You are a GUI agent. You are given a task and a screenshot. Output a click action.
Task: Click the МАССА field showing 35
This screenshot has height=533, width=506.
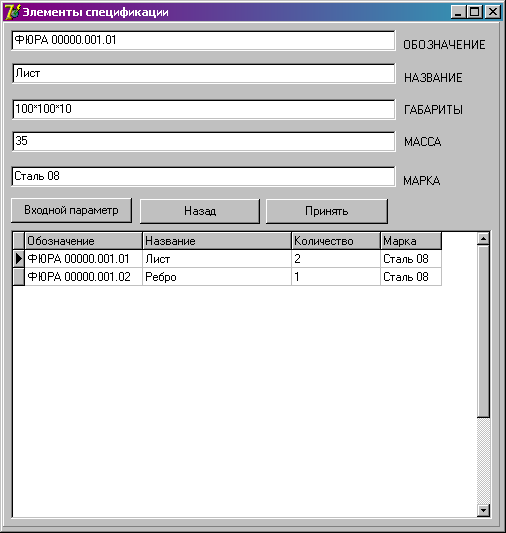click(x=203, y=141)
